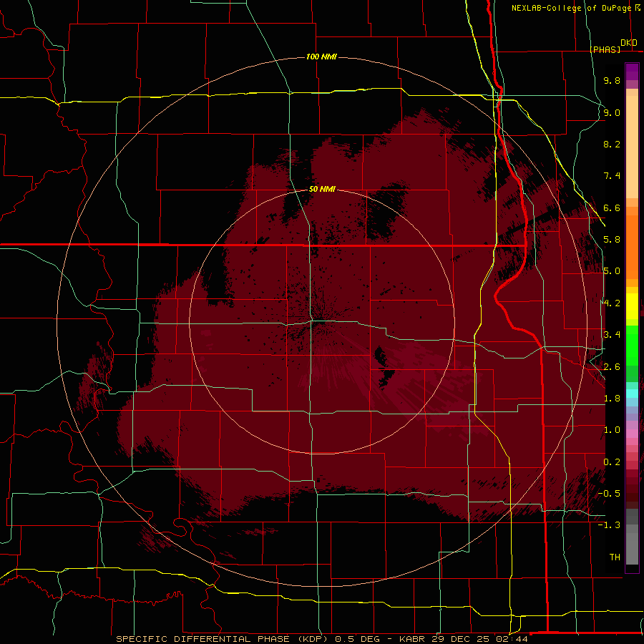The width and height of the screenshot is (644, 644).
Task: Pick the yellow segment of the color bar
Action: (x=632, y=306)
